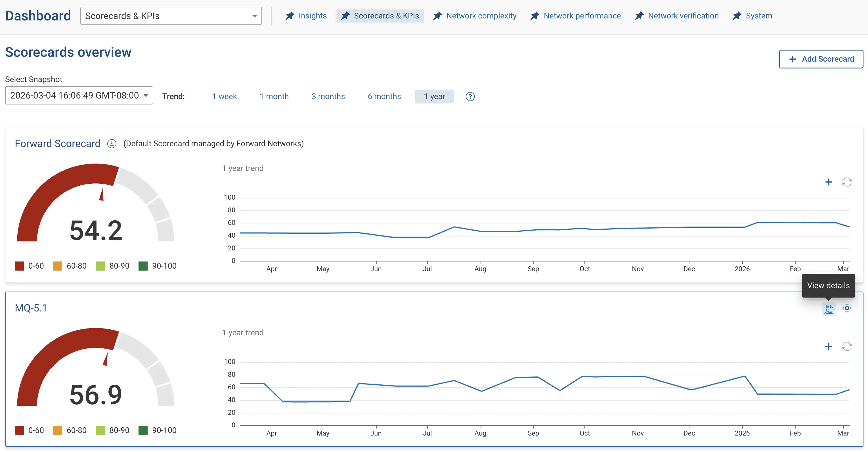The height and width of the screenshot is (452, 868).
Task: Go to Network verification tab
Action: pyautogui.click(x=676, y=16)
